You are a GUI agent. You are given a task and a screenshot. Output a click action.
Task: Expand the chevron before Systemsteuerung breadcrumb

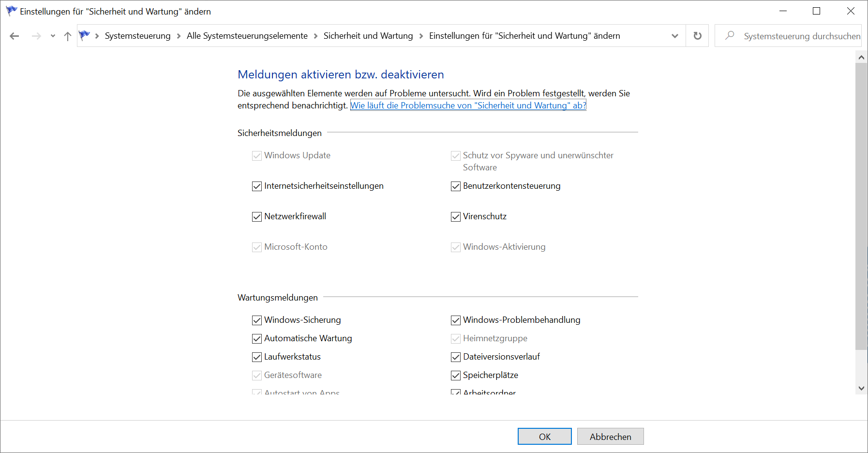click(x=97, y=36)
